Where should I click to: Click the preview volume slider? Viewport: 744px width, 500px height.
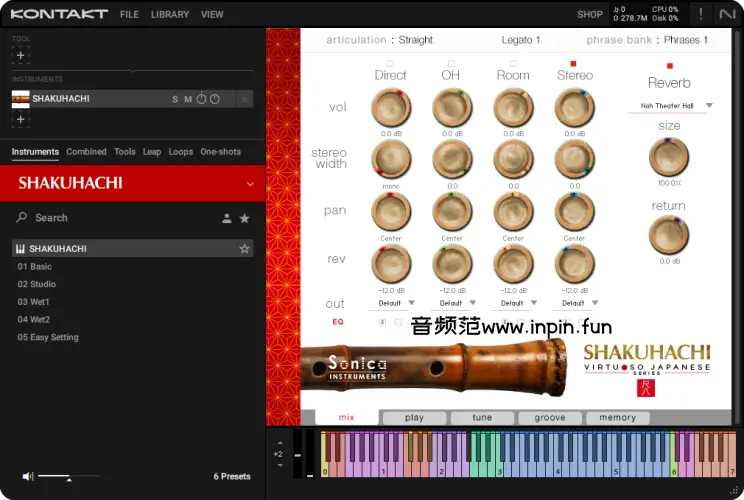click(68, 477)
